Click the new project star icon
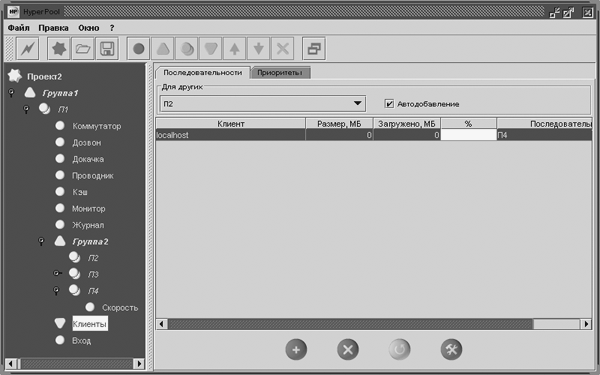 coord(59,49)
